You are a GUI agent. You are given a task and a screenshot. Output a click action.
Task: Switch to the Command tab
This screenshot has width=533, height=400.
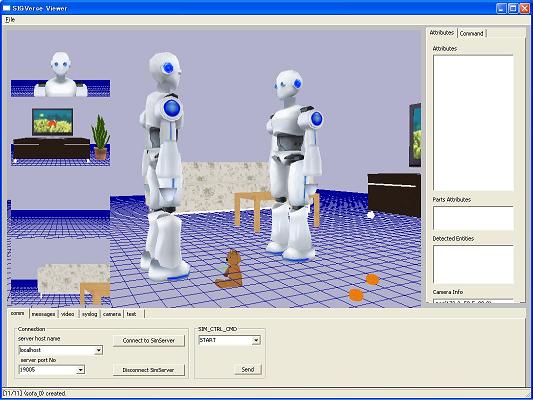471,33
